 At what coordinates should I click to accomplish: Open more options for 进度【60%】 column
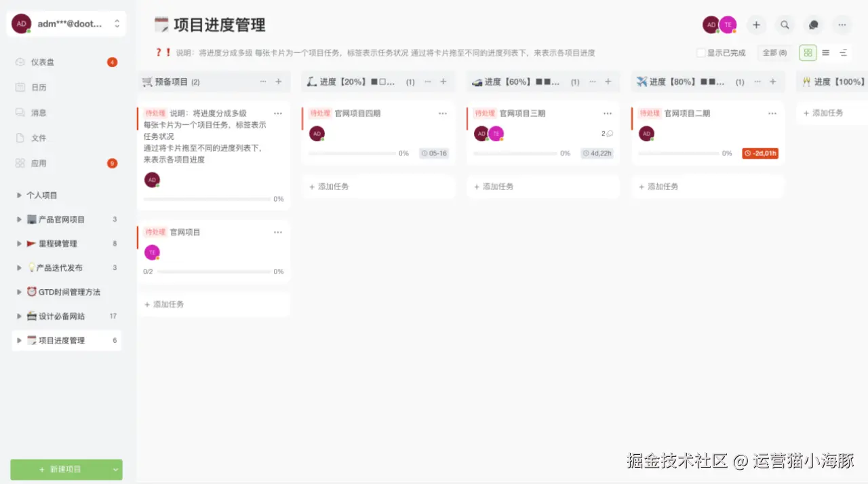(x=593, y=81)
